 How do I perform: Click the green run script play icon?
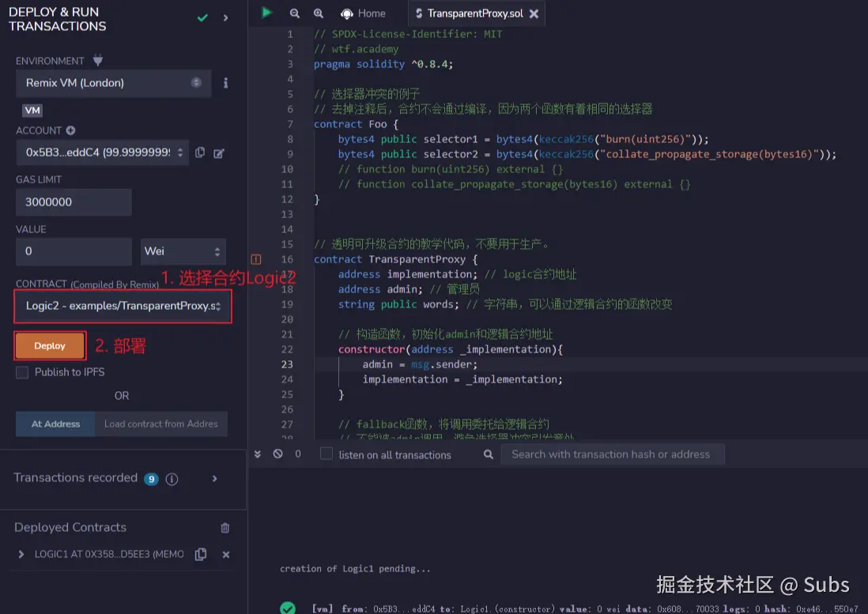[x=266, y=12]
